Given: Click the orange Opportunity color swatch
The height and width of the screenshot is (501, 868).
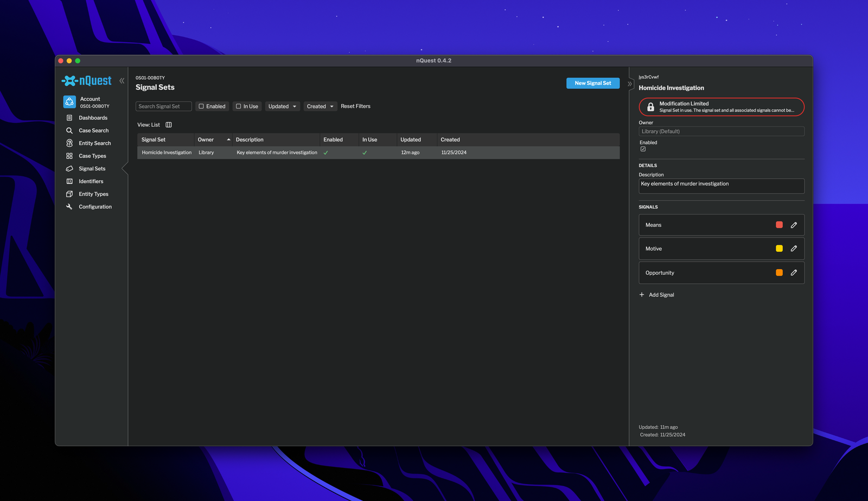Looking at the screenshot, I should coord(779,272).
